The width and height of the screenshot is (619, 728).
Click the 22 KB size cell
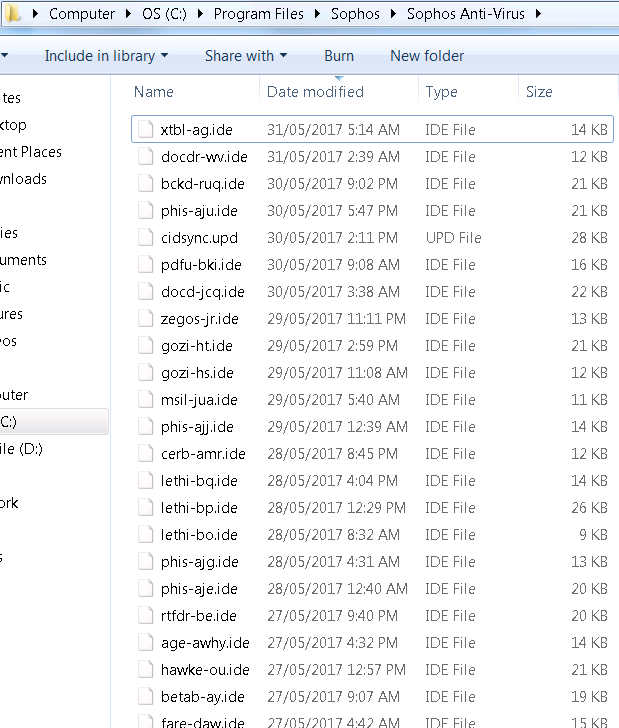coord(589,292)
